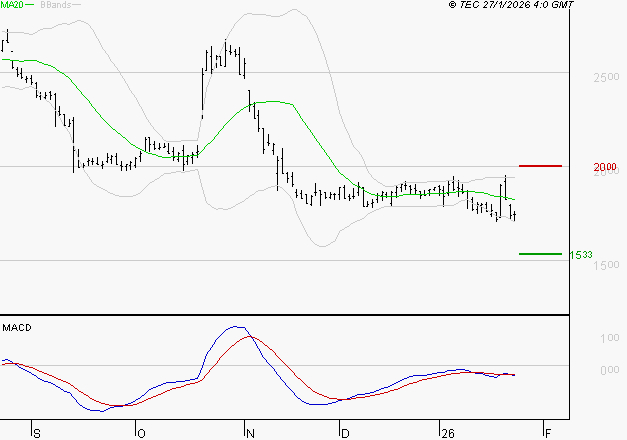Click the TEC copyright timestamp text
This screenshot has width=627, height=440.
(x=511, y=5)
